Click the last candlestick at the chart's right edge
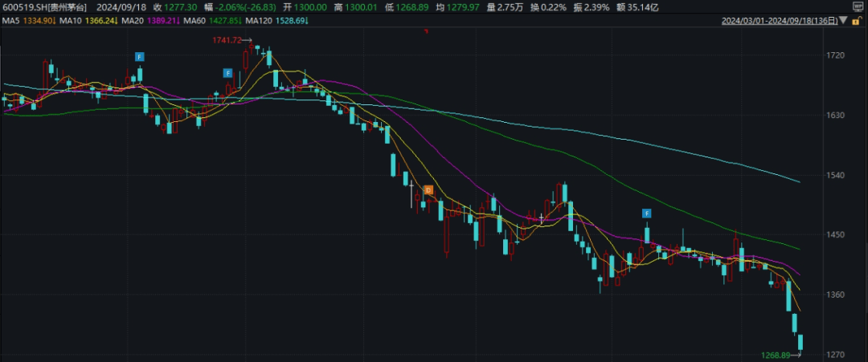The image size is (868, 362). click(x=800, y=343)
